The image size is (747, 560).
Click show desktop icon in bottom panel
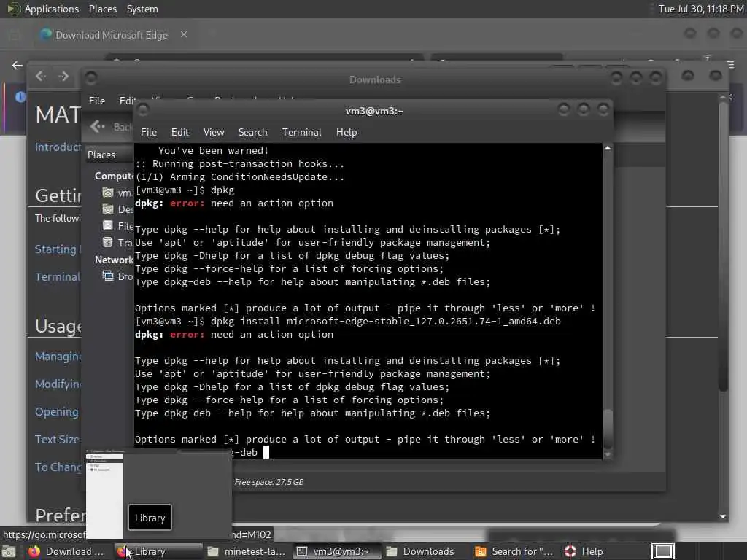tap(9, 551)
